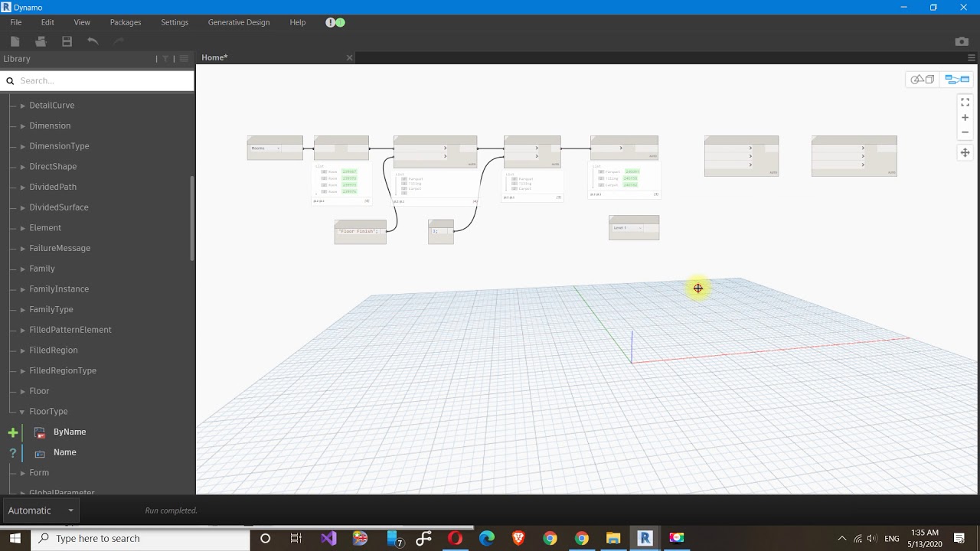980x551 pixels.
Task: Open Windows Start menu
Action: (x=15, y=538)
